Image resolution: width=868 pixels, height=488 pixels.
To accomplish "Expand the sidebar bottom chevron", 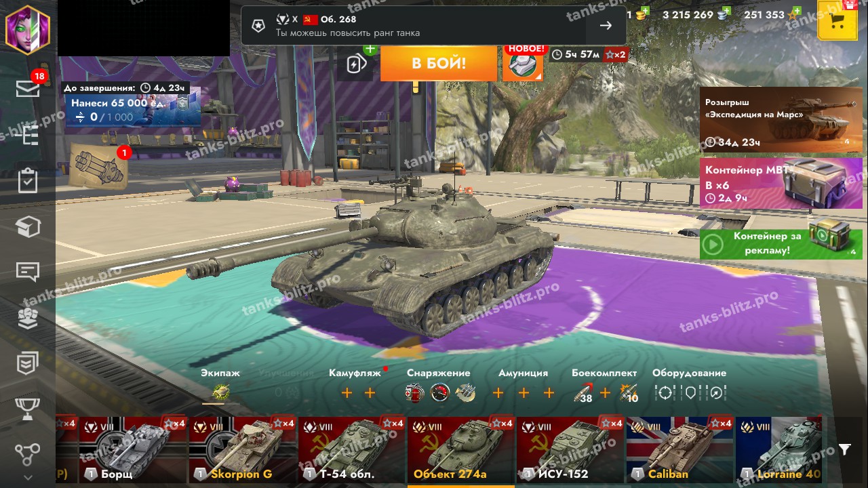I will point(28,477).
